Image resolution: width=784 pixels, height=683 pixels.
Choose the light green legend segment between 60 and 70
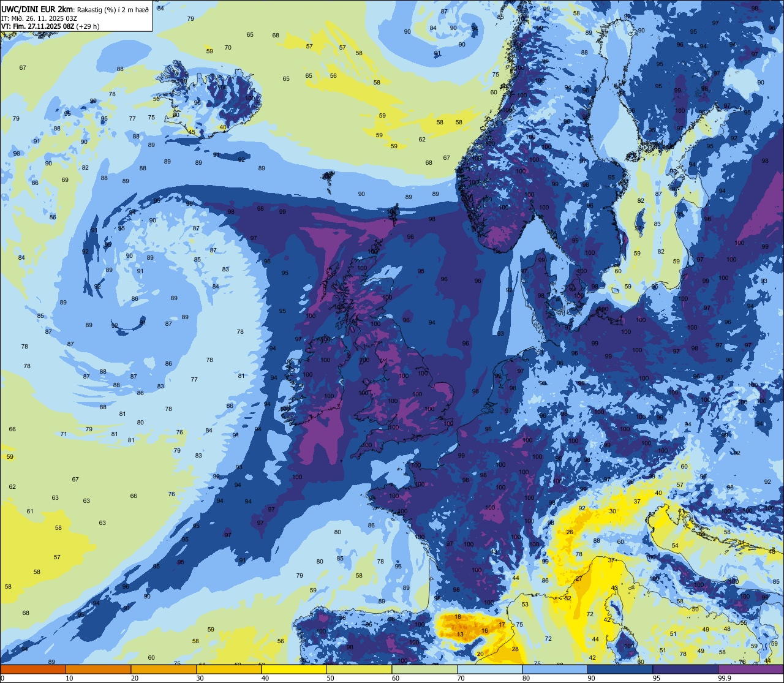[x=424, y=669]
